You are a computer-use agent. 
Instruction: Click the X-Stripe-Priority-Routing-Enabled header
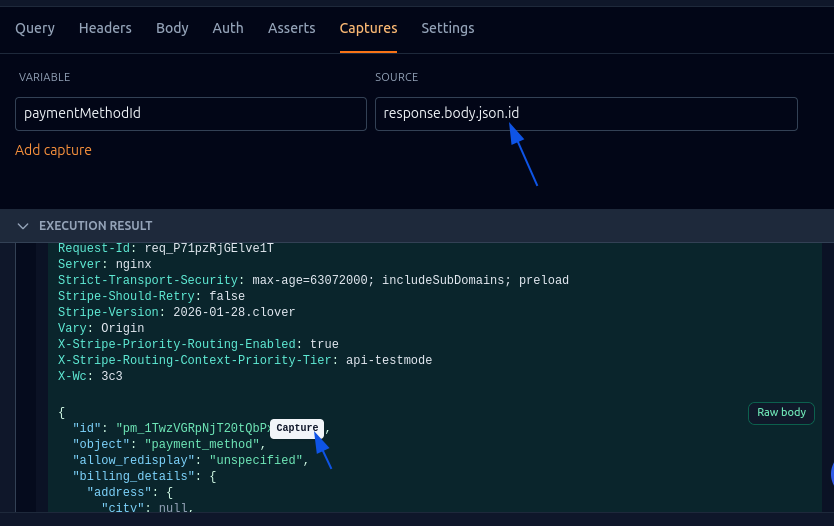177,344
